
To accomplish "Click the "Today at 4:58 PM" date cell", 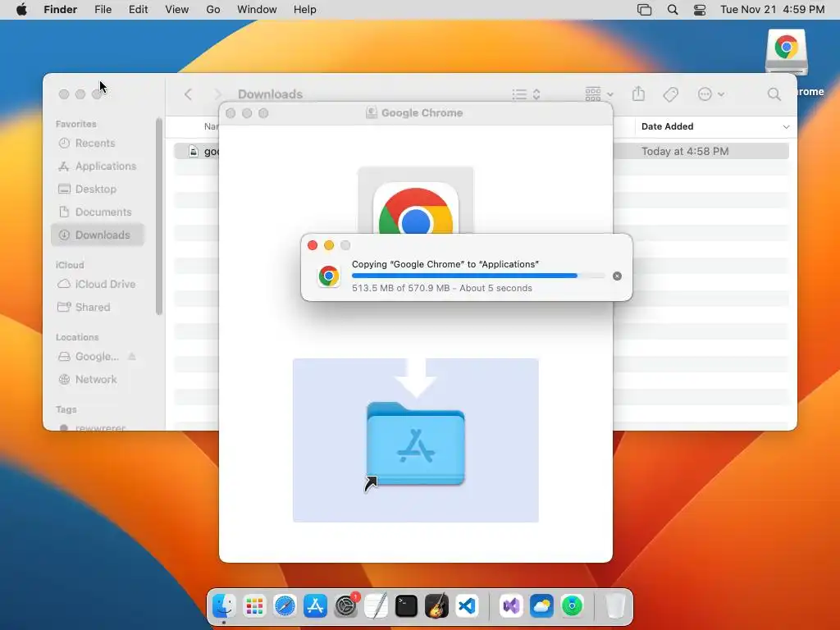I will pyautogui.click(x=685, y=152).
